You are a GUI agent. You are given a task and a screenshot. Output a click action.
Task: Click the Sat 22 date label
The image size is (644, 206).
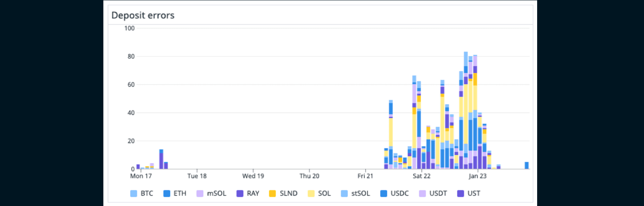point(421,176)
